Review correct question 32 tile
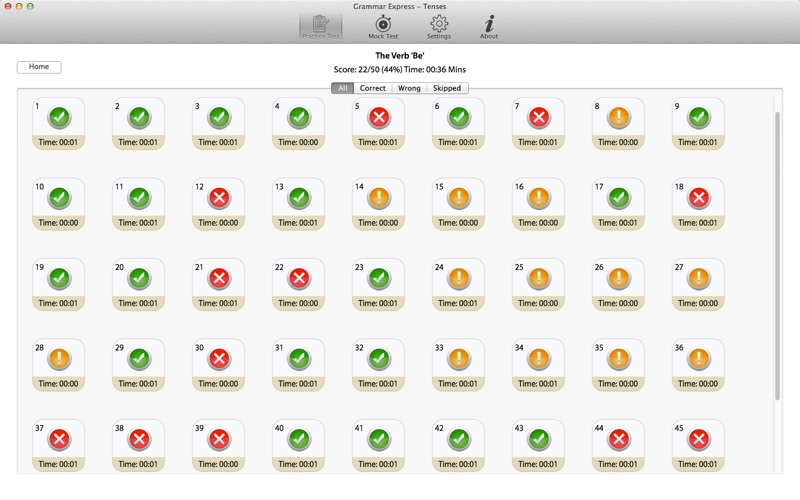Viewport: 800px width, 500px height. (x=379, y=358)
